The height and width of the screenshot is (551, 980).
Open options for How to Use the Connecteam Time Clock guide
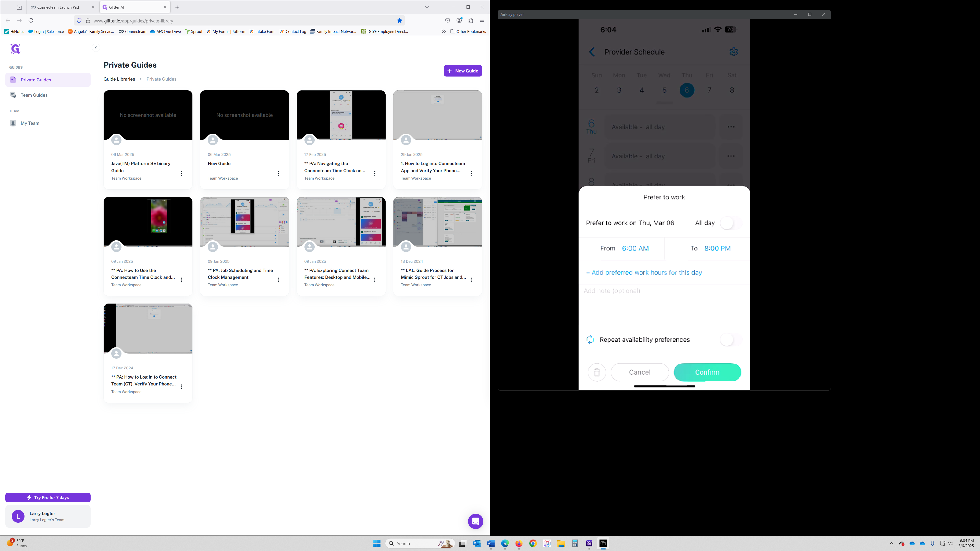pos(181,280)
